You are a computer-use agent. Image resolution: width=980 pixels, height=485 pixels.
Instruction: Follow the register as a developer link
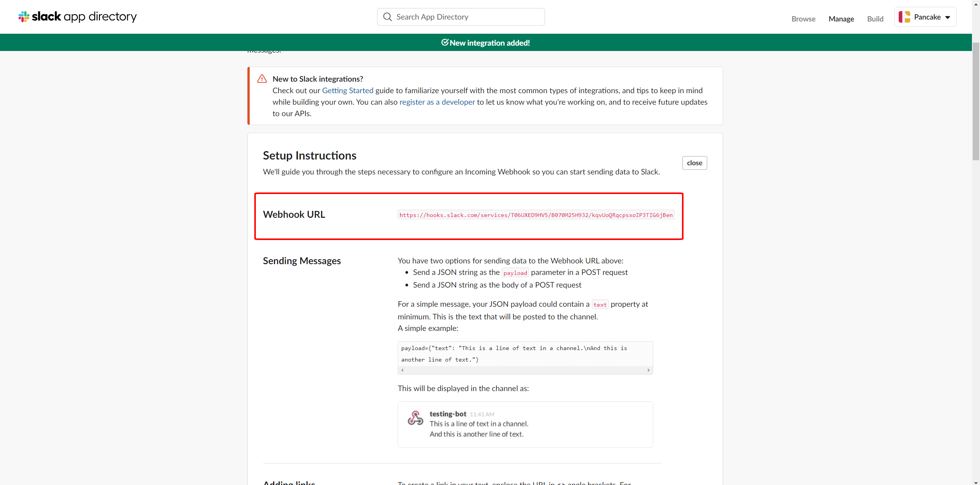(x=437, y=102)
